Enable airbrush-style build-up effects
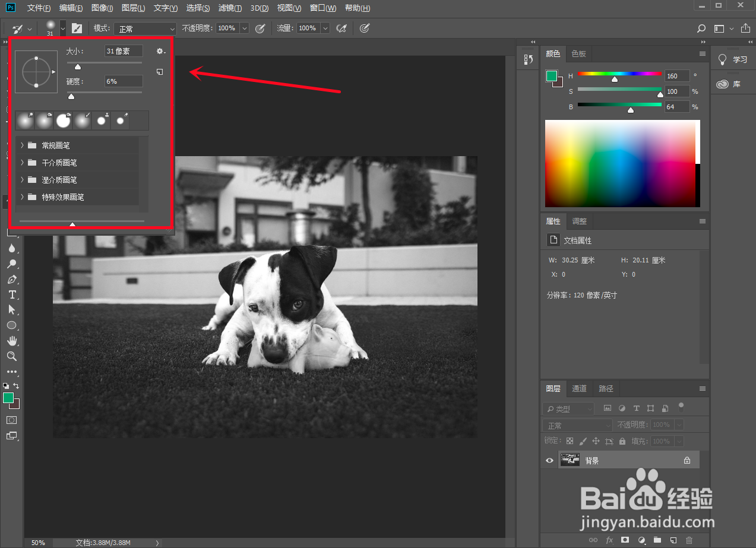 click(341, 28)
